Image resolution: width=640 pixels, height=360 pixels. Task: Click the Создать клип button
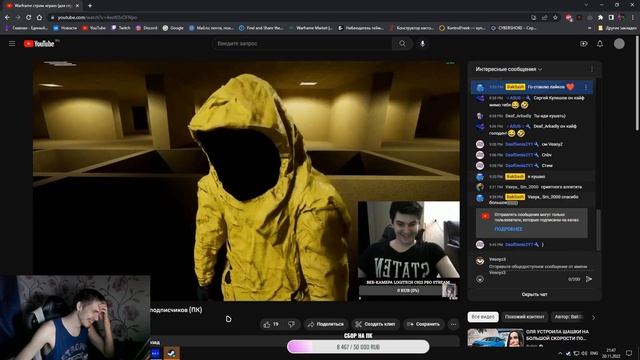tap(375, 324)
